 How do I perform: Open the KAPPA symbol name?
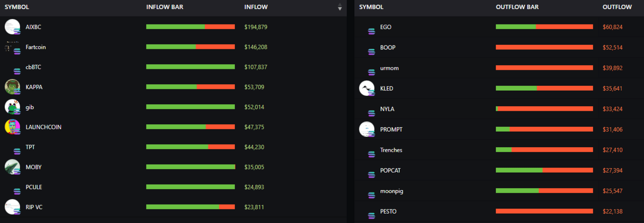click(34, 87)
